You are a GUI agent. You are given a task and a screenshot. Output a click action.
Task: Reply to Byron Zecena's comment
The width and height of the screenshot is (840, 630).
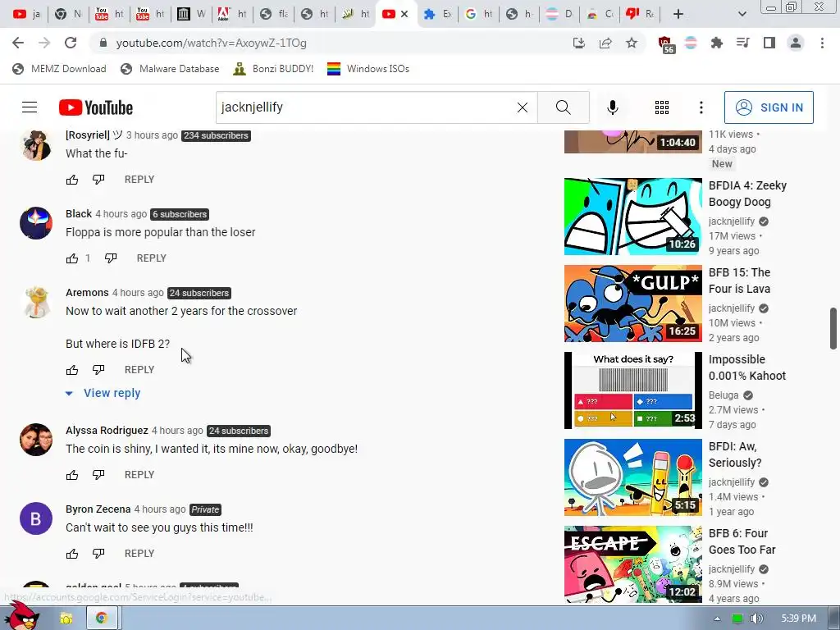[139, 554]
